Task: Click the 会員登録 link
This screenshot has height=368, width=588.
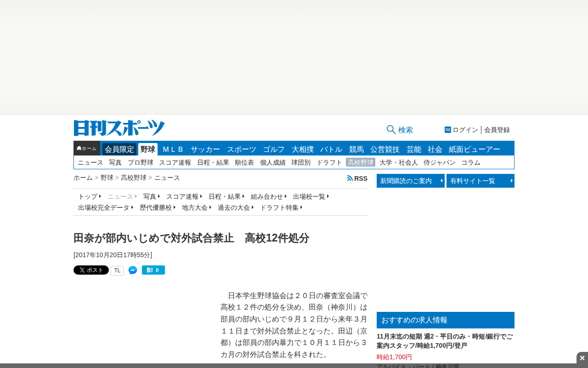Action: (497, 130)
